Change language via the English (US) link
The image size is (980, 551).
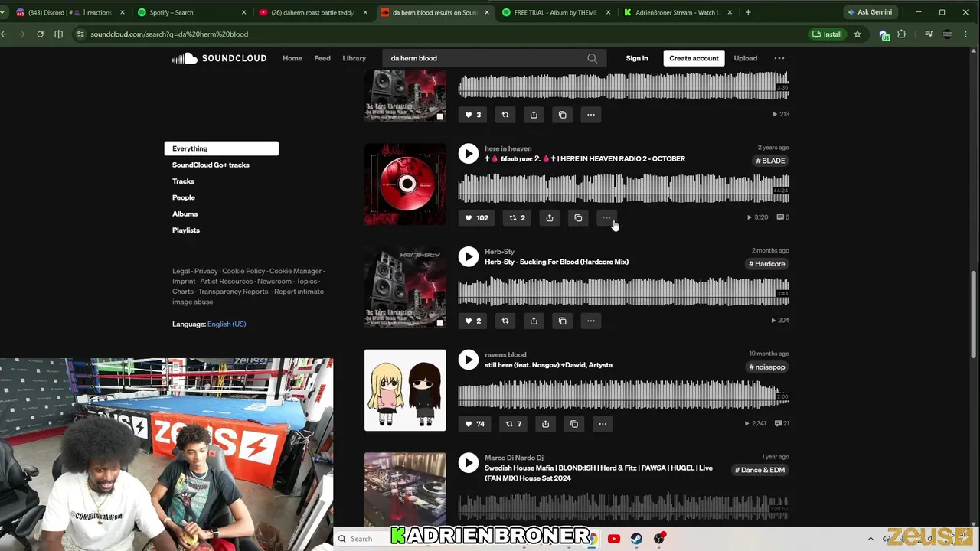pos(227,324)
